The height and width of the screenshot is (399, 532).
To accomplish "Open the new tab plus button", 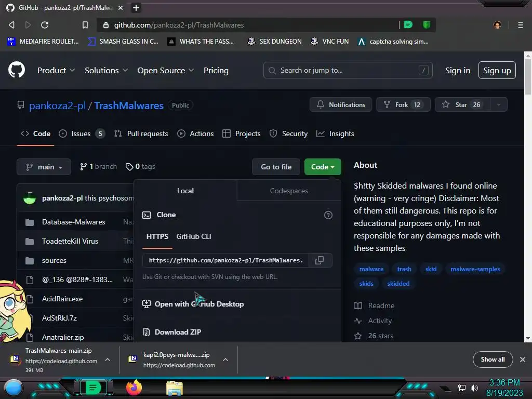I will pyautogui.click(x=136, y=7).
